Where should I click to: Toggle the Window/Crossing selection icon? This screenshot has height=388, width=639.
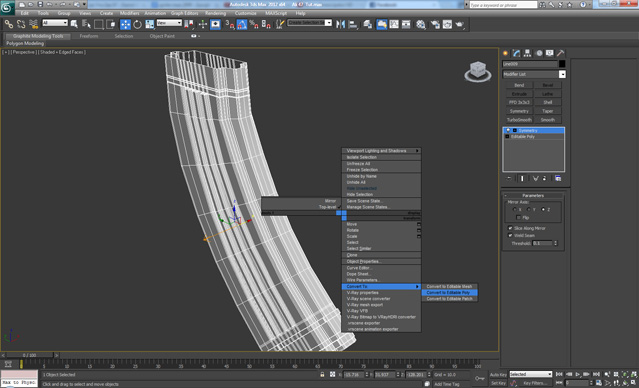coord(110,24)
